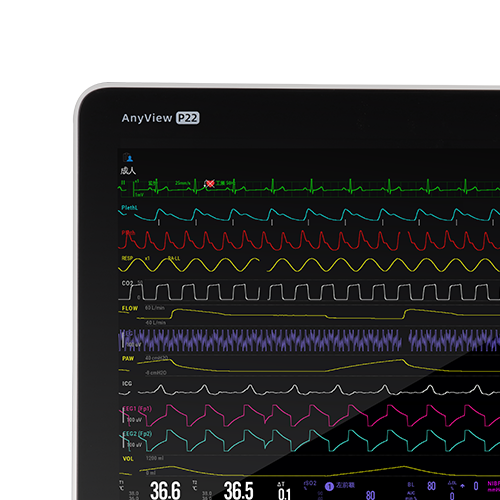Viewport: 500px width, 500px height.
Task: Tap the upward arrow near rSO2 delta
Action: click(462, 486)
